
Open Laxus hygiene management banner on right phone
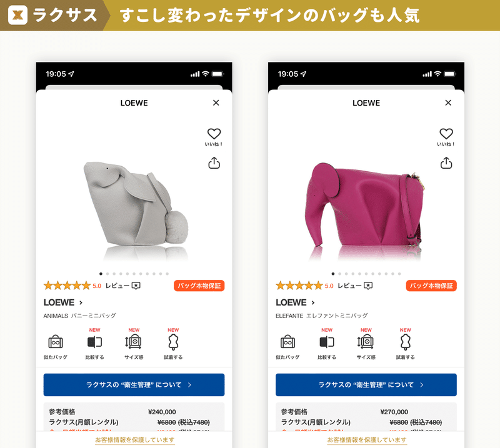point(366,385)
